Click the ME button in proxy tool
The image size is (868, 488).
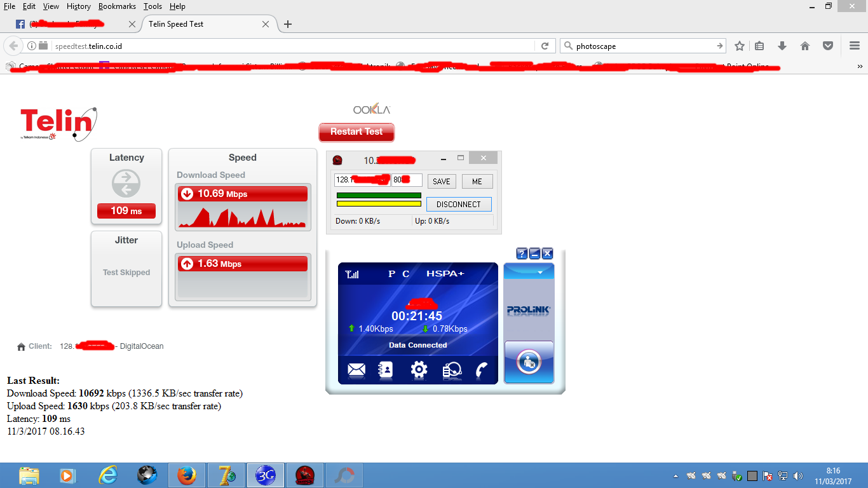click(477, 181)
